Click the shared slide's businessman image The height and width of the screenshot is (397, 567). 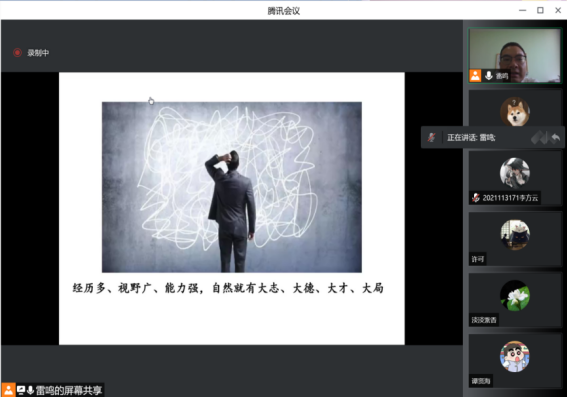coord(232,187)
